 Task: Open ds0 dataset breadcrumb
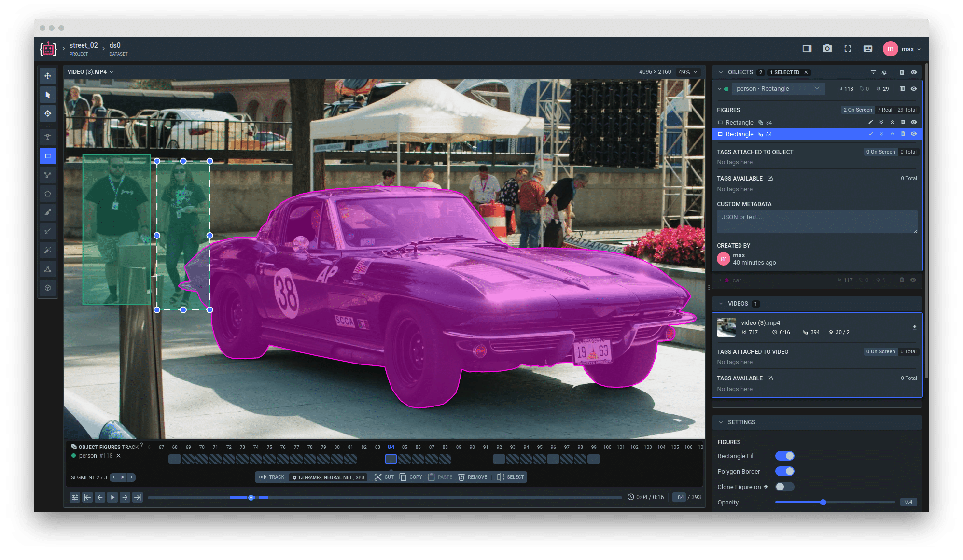[118, 49]
